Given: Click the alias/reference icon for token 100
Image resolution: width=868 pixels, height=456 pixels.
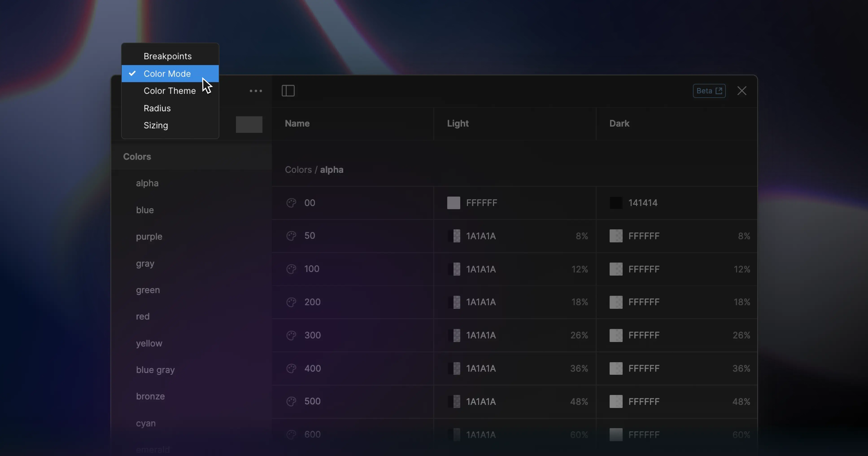Looking at the screenshot, I should point(291,269).
